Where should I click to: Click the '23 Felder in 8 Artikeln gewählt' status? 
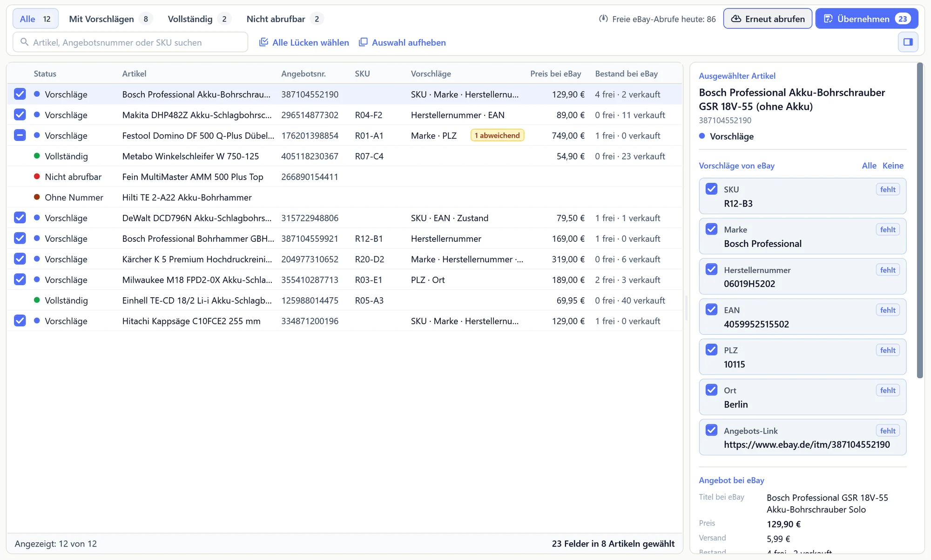[x=613, y=544]
